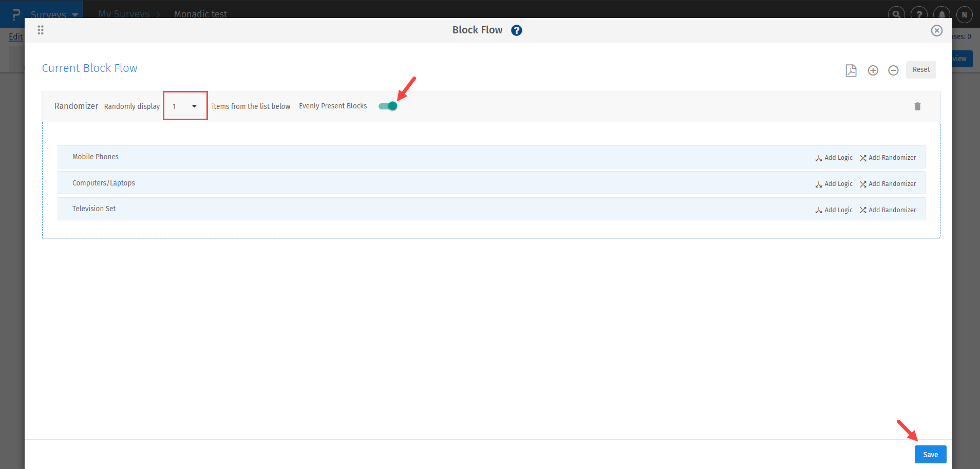Save the block flow
This screenshot has width=980, height=469.
coord(930,455)
